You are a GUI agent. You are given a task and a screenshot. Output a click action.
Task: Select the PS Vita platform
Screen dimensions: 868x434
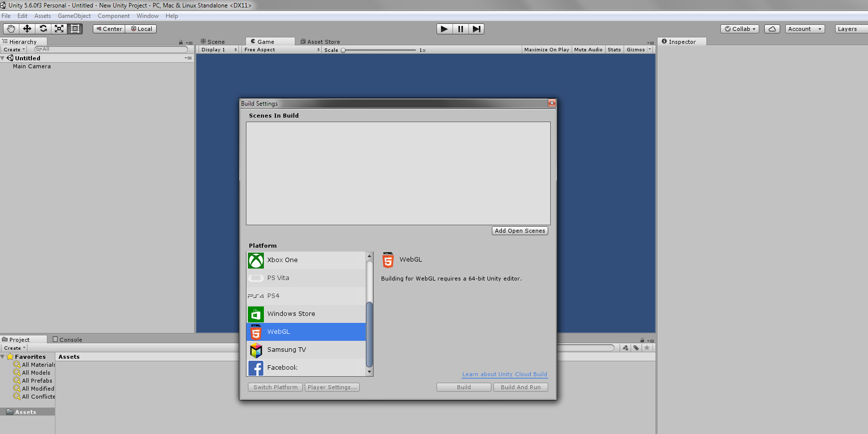(x=306, y=278)
